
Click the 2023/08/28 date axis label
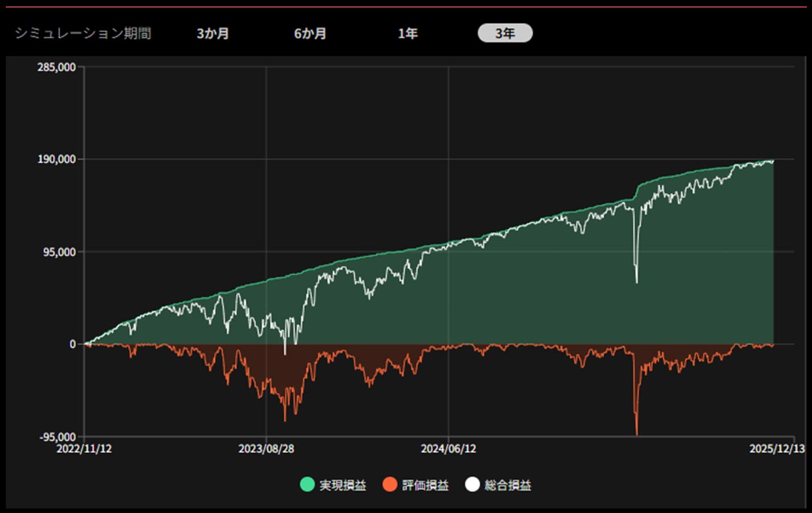click(x=266, y=449)
